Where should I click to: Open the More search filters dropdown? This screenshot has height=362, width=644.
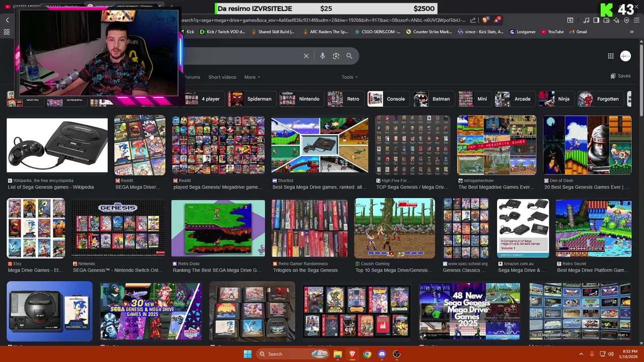[x=252, y=77]
